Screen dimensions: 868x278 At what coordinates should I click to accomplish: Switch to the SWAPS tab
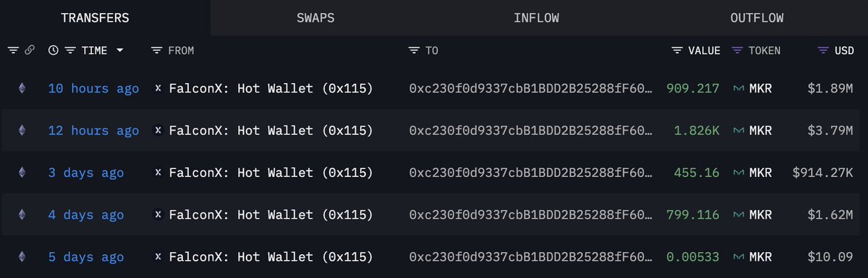pos(315,18)
